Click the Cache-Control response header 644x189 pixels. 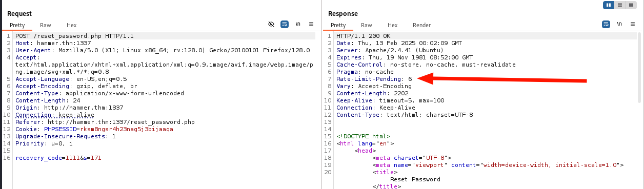[x=426, y=65]
